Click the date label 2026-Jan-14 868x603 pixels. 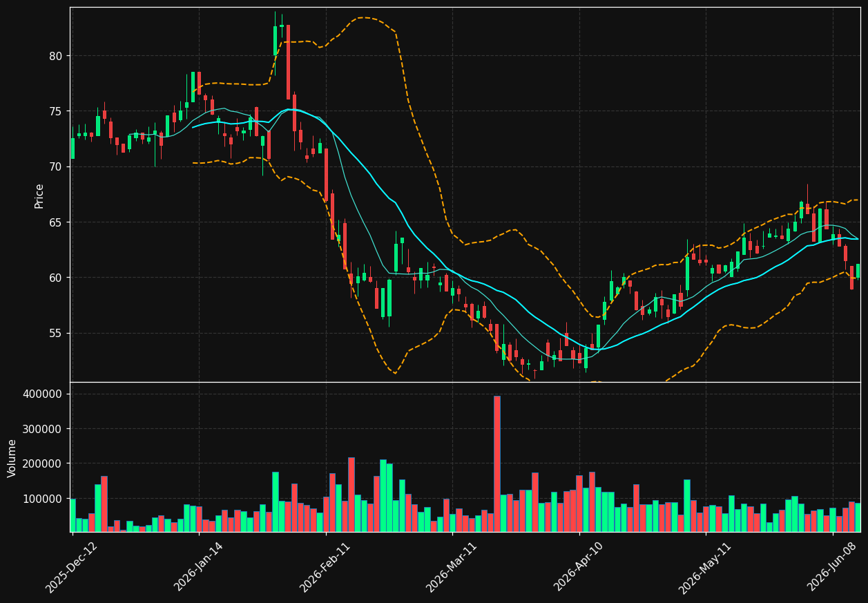pos(199,567)
